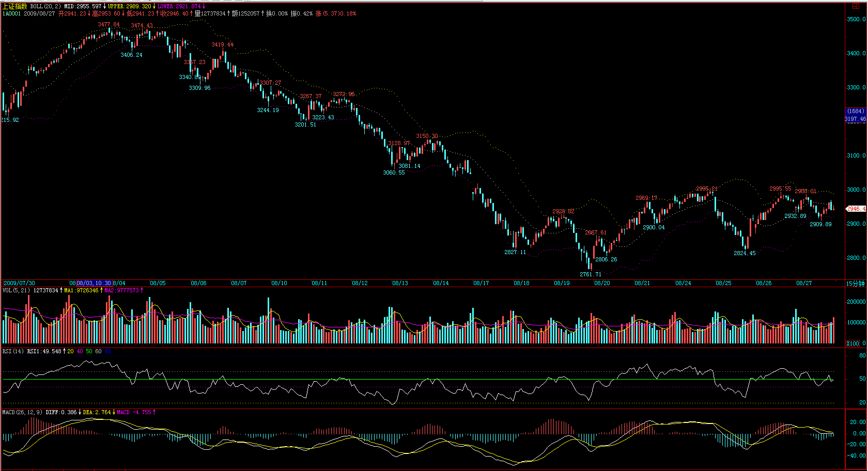Click the 15分钟 period selector
This screenshot has width=868, height=471.
(855, 284)
